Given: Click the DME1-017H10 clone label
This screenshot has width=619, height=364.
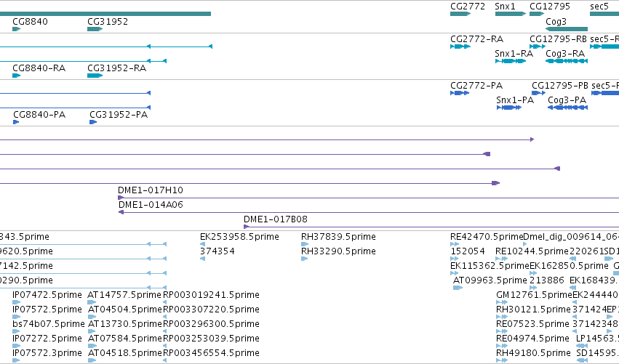Looking at the screenshot, I should [x=151, y=190].
